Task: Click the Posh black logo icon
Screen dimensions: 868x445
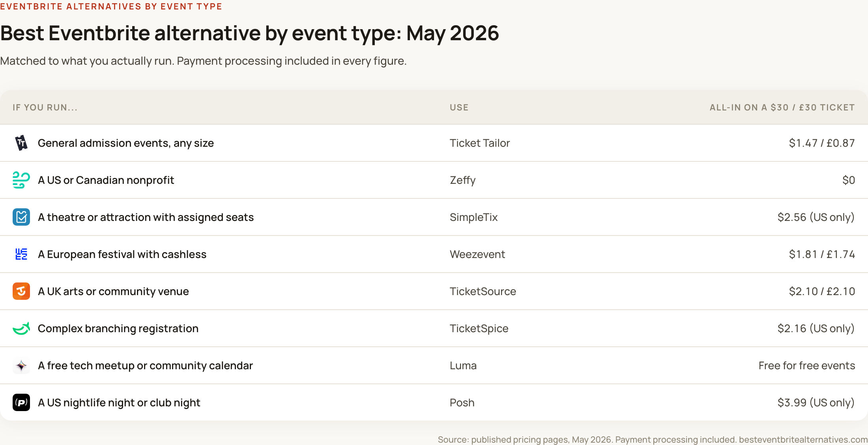Action: tap(21, 402)
